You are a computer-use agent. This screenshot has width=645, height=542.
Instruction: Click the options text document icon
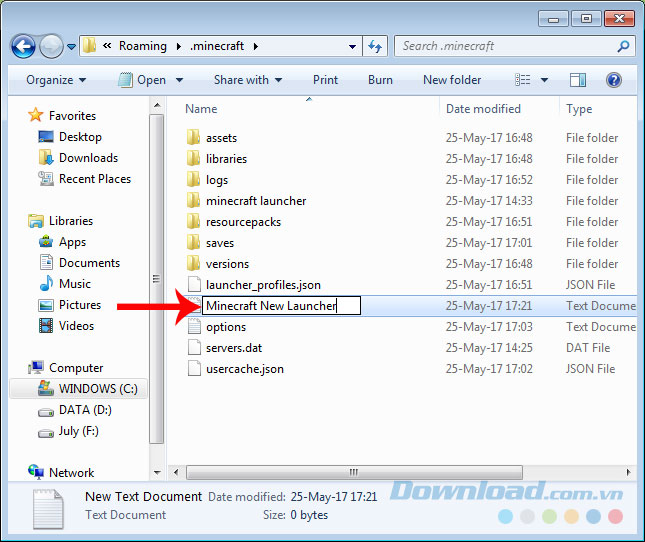click(194, 326)
